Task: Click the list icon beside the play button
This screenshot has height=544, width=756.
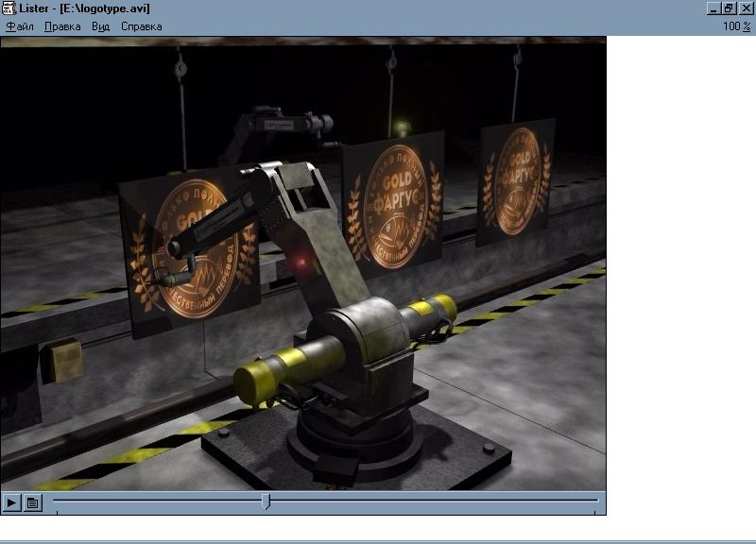Action: pos(32,502)
